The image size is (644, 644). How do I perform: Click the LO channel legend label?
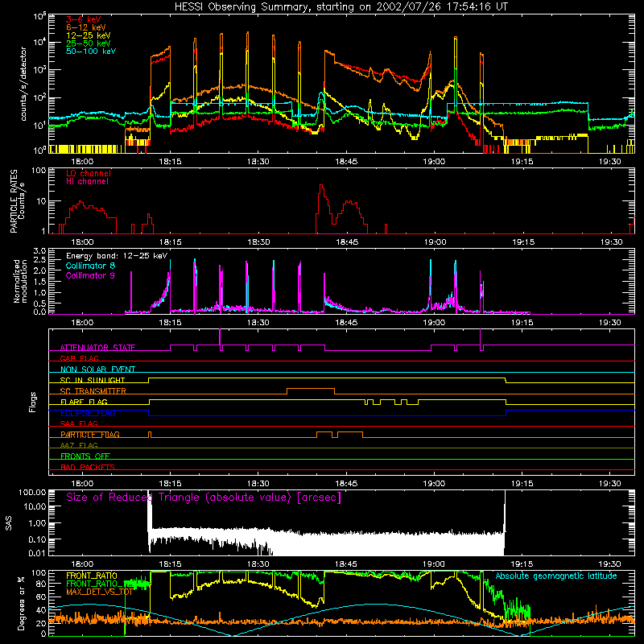pyautogui.click(x=89, y=173)
